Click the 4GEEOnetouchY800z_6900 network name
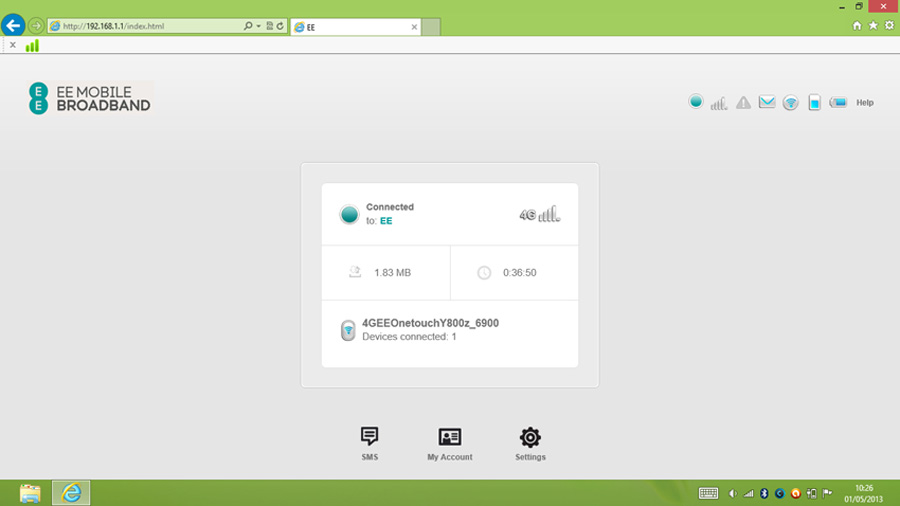Screen dimensions: 900x506 [430, 323]
